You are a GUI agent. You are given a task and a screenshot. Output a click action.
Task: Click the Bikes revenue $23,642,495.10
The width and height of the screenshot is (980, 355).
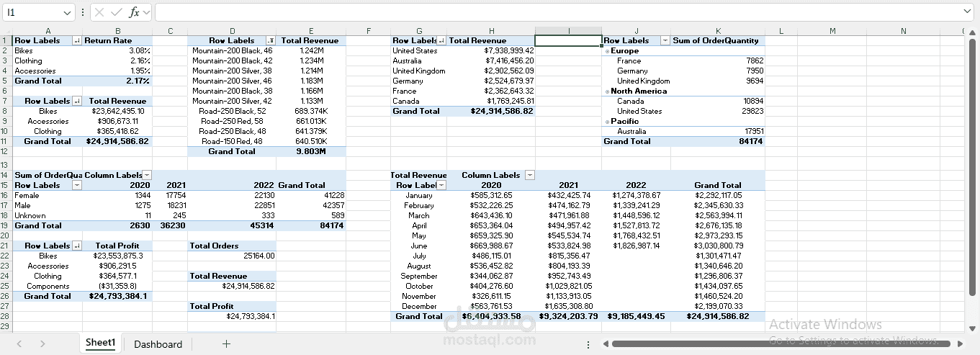click(x=117, y=112)
